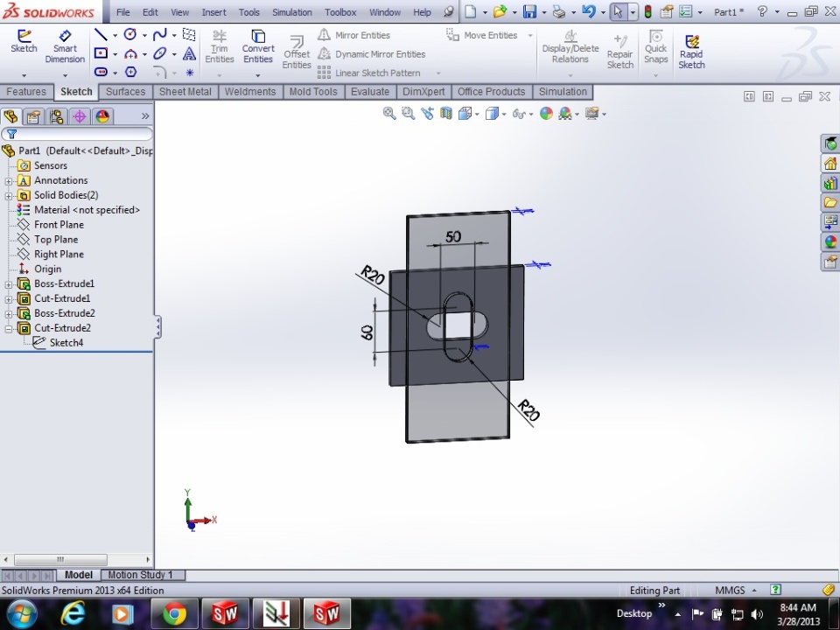Select the Circle sketch tool
This screenshot has width=840, height=630.
[x=130, y=35]
